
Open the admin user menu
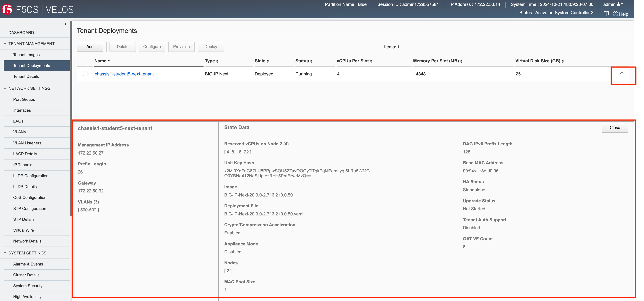pos(613,4)
